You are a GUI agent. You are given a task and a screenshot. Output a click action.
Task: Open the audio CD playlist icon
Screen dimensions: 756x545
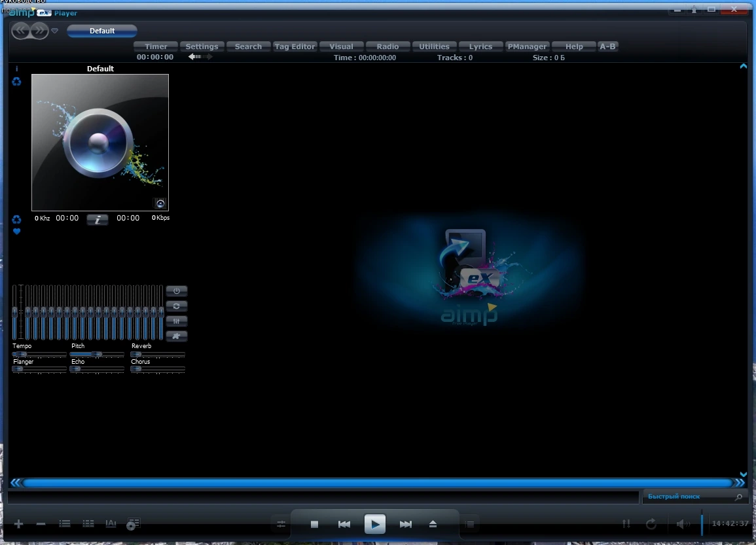click(x=133, y=524)
